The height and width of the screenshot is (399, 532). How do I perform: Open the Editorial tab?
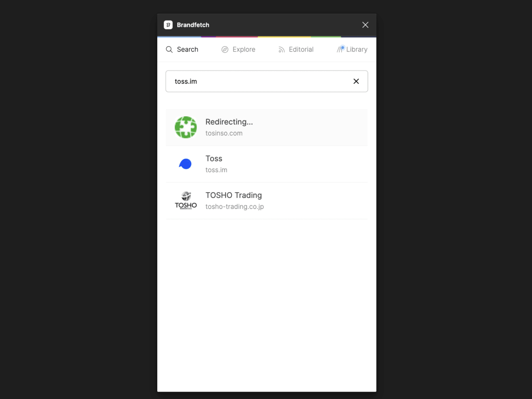296,50
